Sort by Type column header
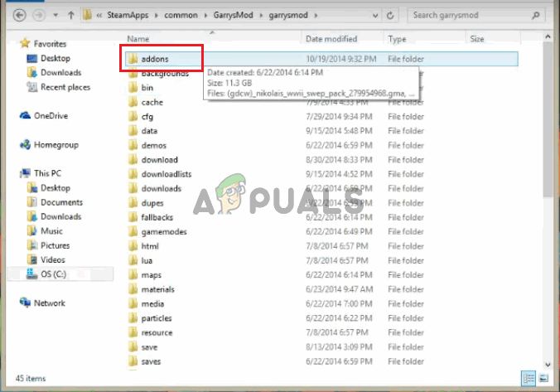Image resolution: width=560 pixels, height=392 pixels. [x=397, y=39]
